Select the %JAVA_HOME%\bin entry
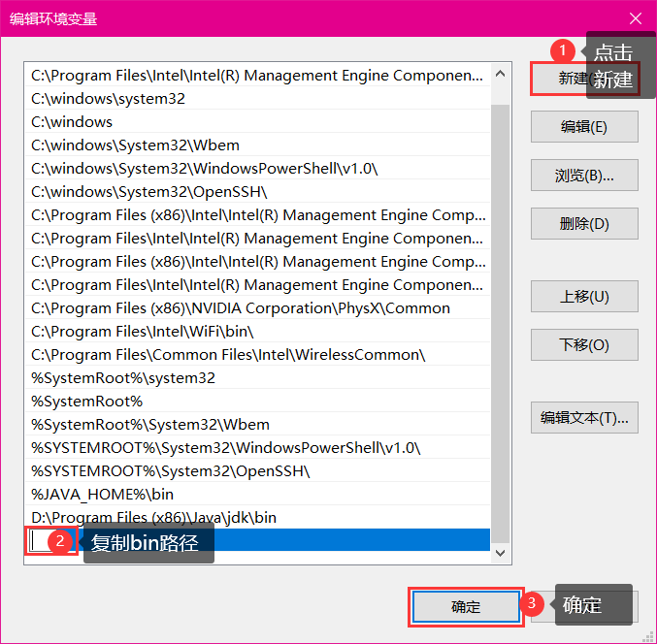 pos(257,495)
